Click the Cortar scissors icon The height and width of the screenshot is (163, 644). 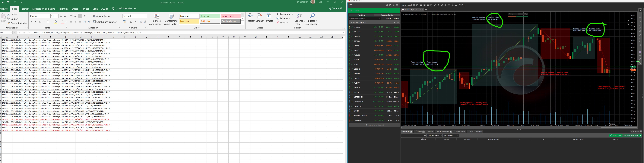(8, 15)
